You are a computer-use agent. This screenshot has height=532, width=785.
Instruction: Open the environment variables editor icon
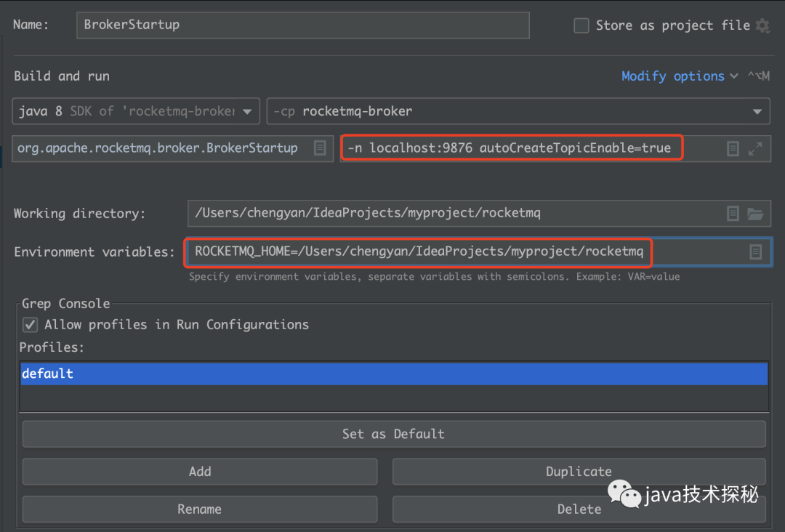click(755, 251)
